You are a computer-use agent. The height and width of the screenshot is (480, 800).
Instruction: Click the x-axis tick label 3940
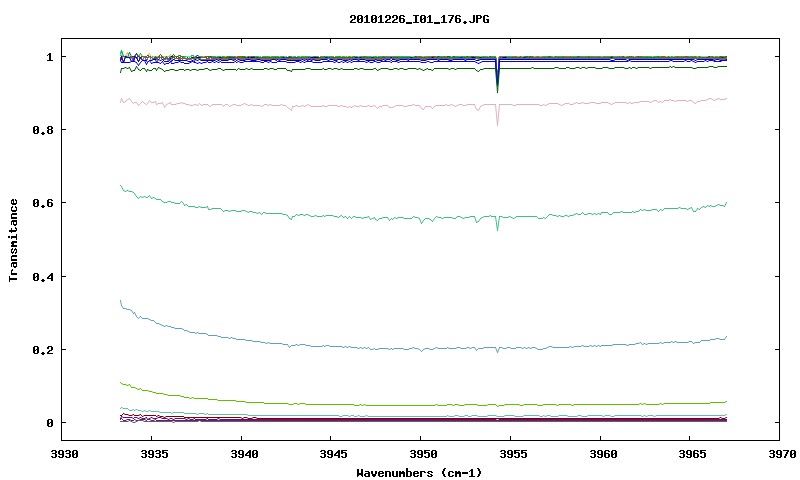coord(244,454)
